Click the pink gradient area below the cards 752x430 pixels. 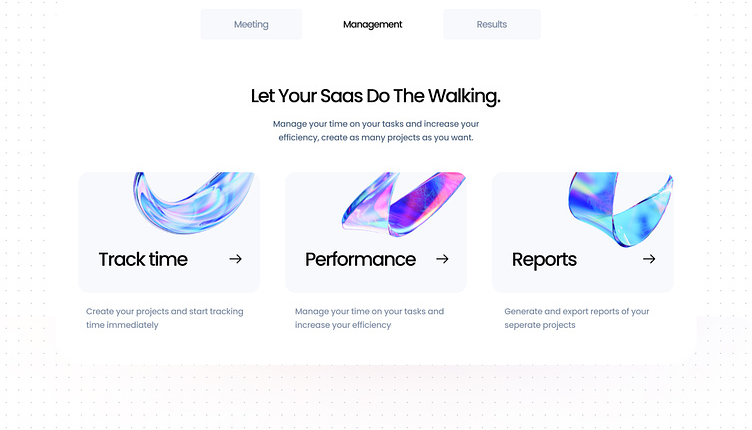375,395
